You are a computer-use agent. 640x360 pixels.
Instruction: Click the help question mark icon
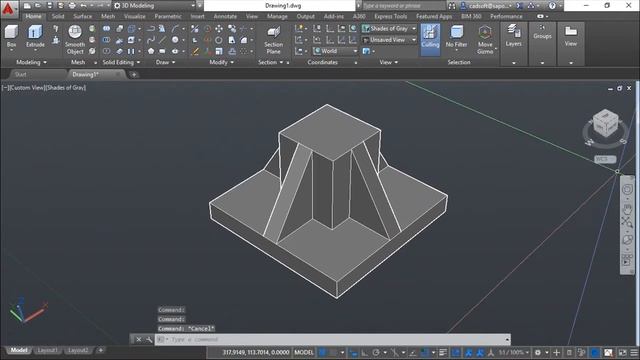tap(552, 6)
